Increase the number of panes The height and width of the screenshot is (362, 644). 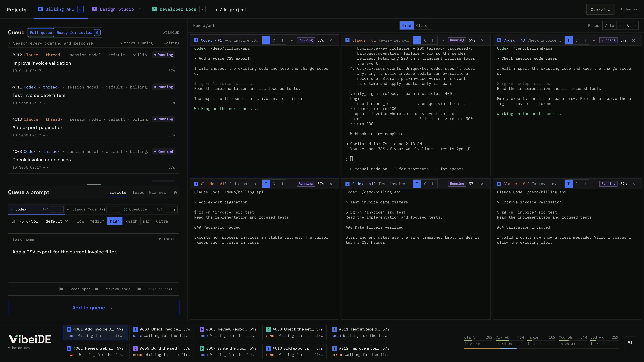(x=635, y=25)
